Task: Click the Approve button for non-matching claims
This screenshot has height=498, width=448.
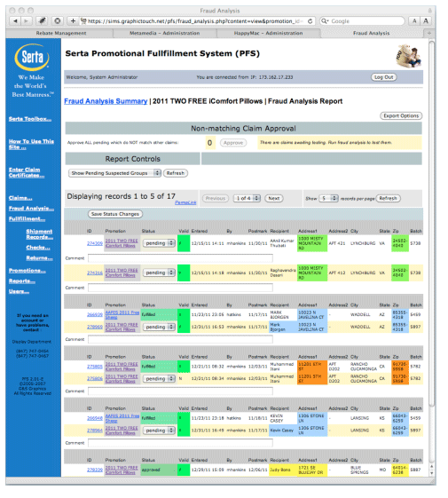Action: click(233, 143)
